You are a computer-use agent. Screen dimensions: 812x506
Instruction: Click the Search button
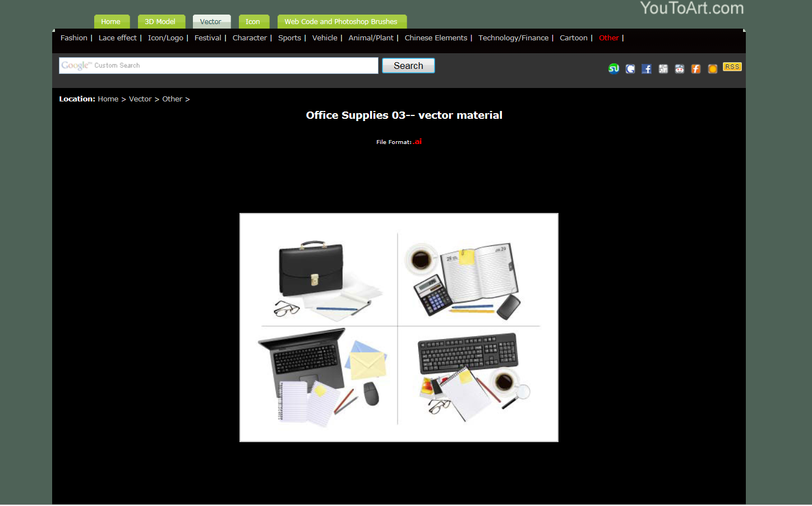pos(408,66)
